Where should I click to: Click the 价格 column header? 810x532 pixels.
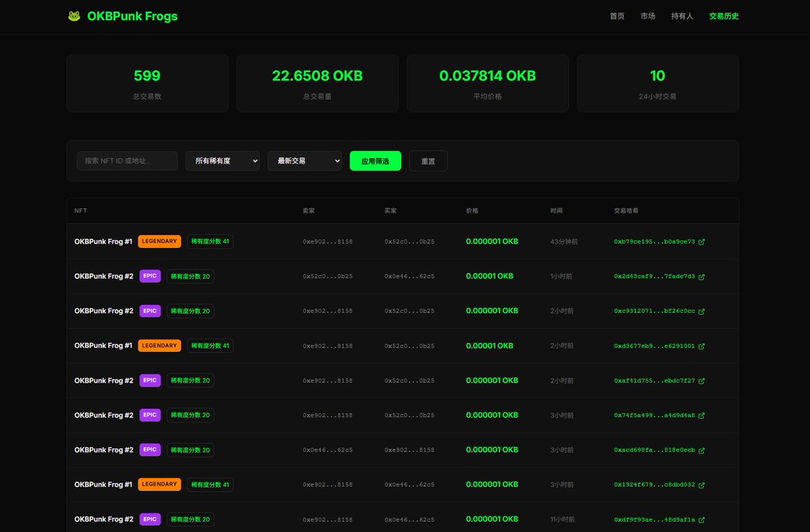[x=472, y=211]
